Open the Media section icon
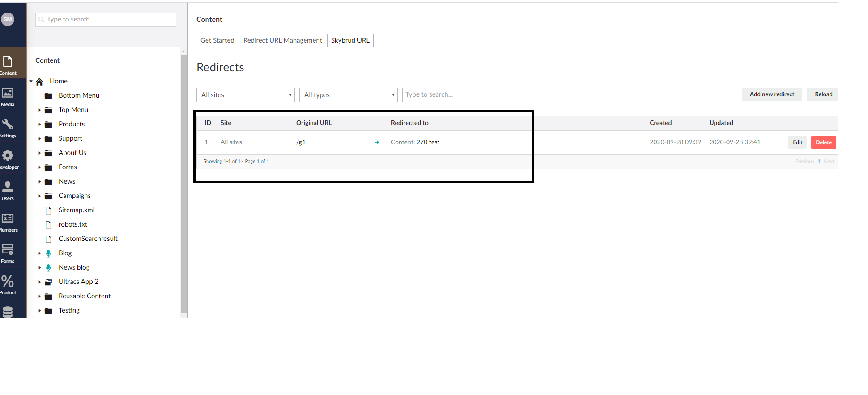Viewport: 868px width, 395px height. coord(8,93)
